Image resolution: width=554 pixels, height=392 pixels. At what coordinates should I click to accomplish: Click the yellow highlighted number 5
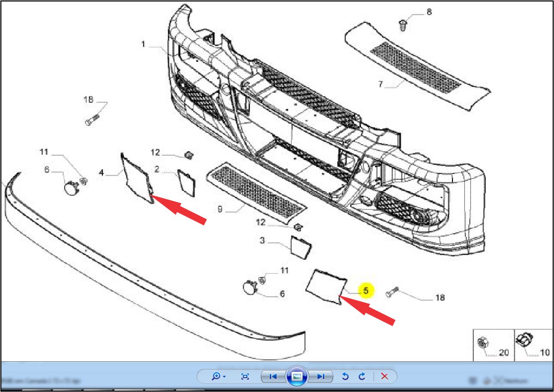pyautogui.click(x=366, y=291)
